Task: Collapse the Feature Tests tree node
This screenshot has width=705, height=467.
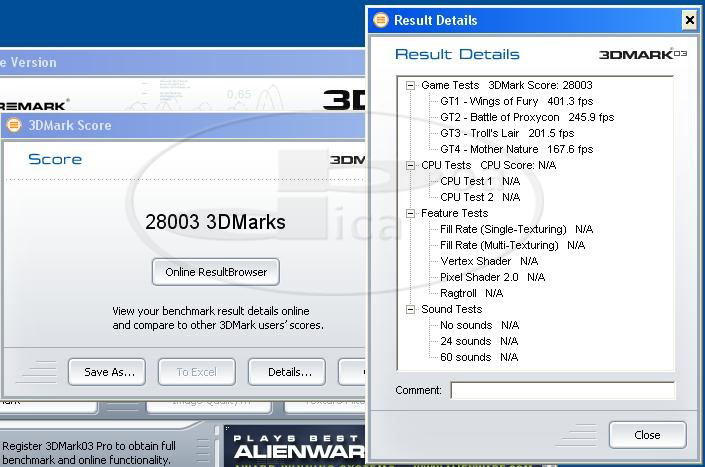Action: pos(410,214)
